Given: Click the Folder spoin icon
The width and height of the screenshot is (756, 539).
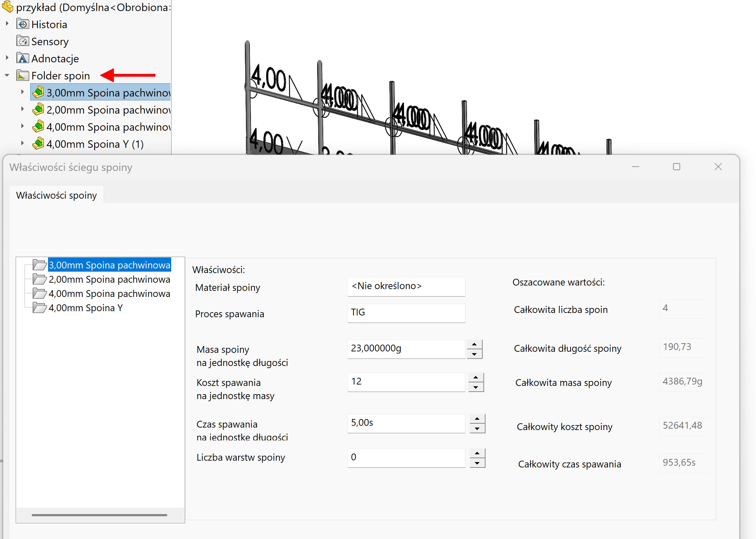Looking at the screenshot, I should 23,75.
